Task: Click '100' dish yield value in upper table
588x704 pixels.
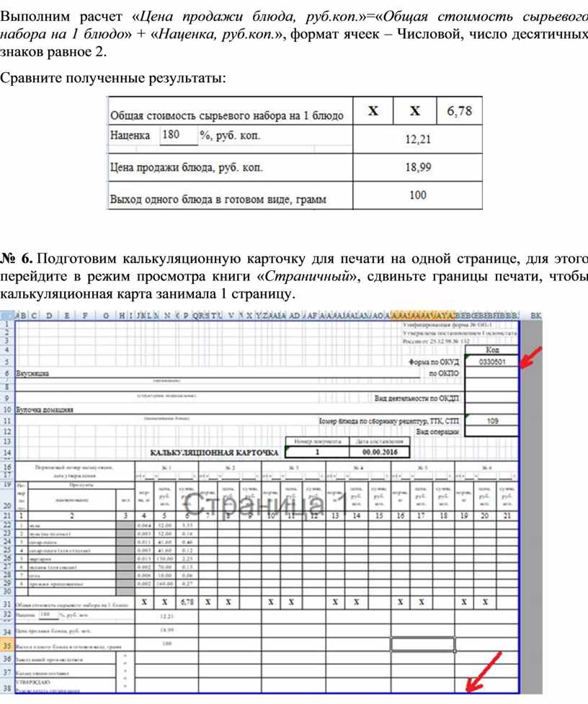Action: coord(417,195)
